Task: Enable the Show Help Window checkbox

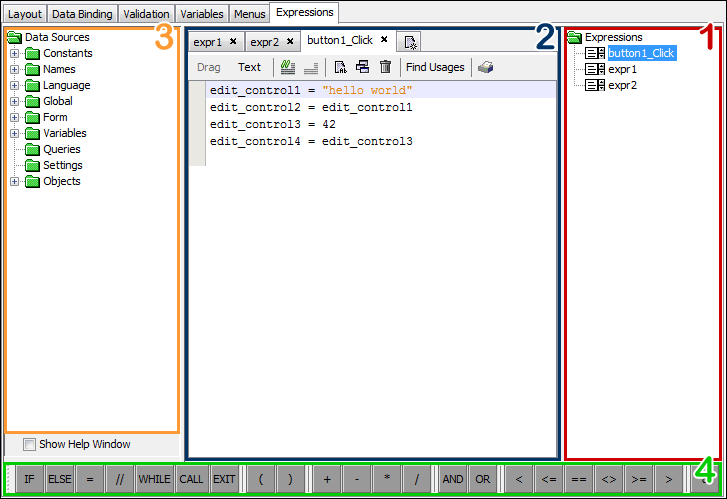Action: coord(29,444)
